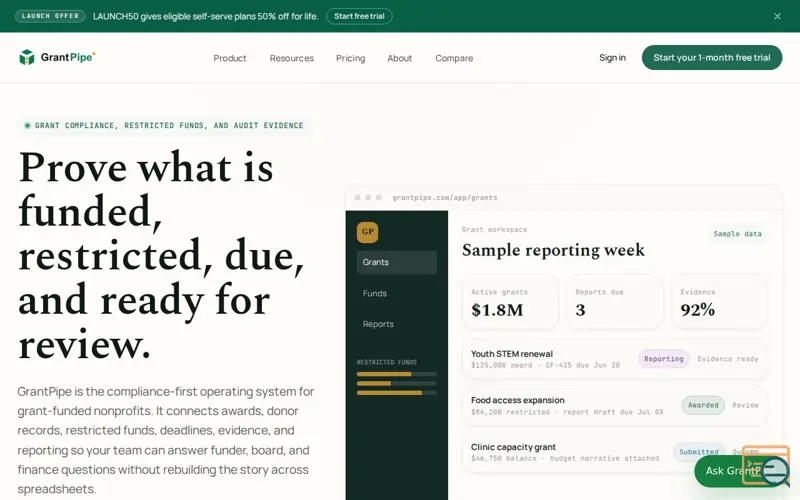Click the third restricted funds progress bar
800x500 pixels.
(396, 393)
